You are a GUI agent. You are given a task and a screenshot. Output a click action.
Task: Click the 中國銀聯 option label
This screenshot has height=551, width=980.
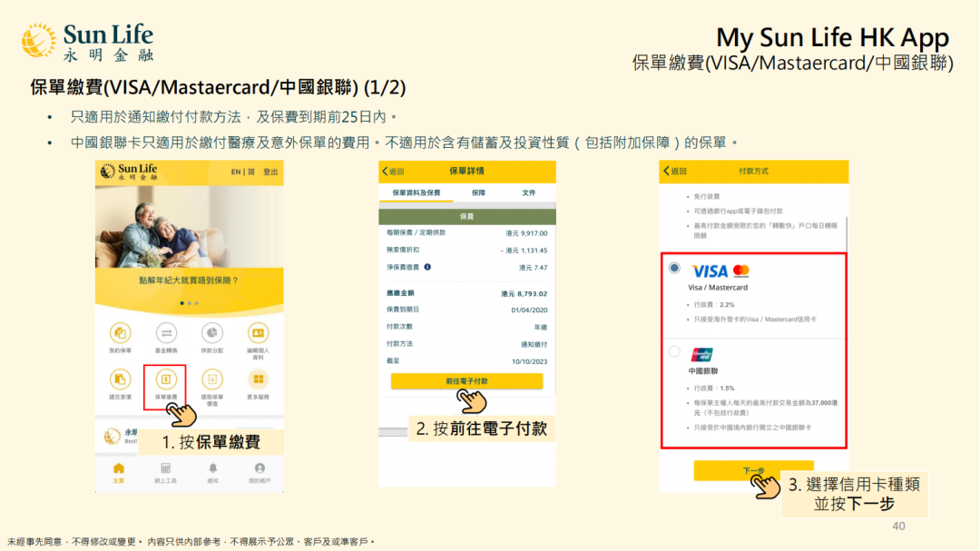(703, 371)
